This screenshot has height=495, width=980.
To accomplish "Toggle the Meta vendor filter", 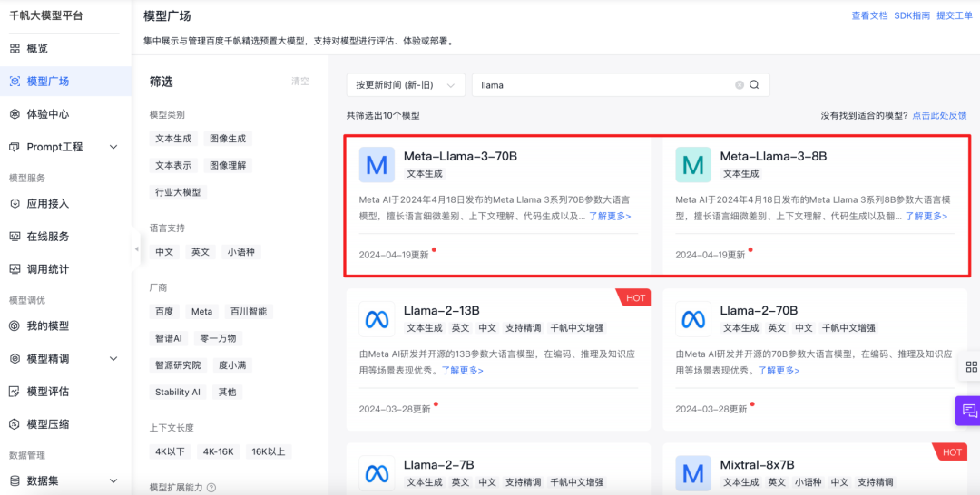I will click(x=201, y=312).
